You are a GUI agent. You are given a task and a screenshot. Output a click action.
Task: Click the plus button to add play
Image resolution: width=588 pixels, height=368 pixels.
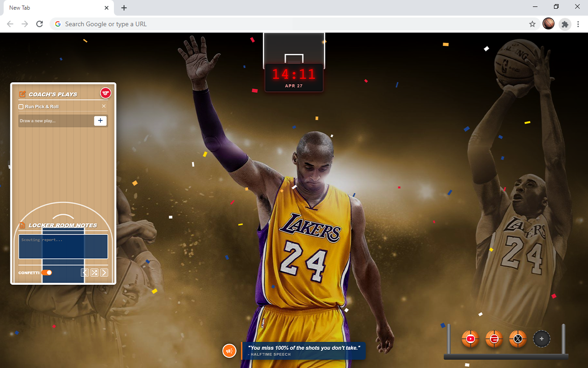coord(100,121)
